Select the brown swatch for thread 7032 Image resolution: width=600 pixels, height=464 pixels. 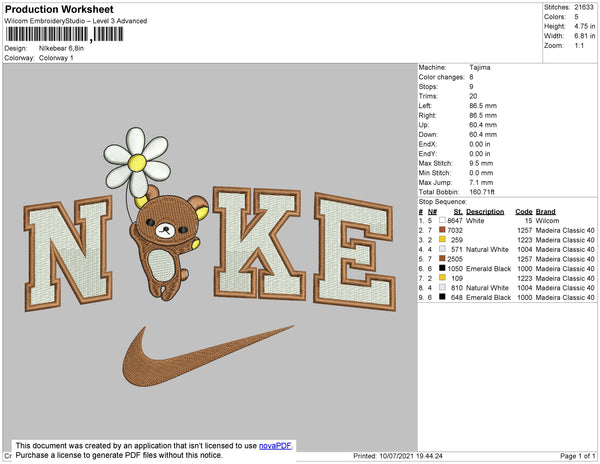(x=442, y=231)
